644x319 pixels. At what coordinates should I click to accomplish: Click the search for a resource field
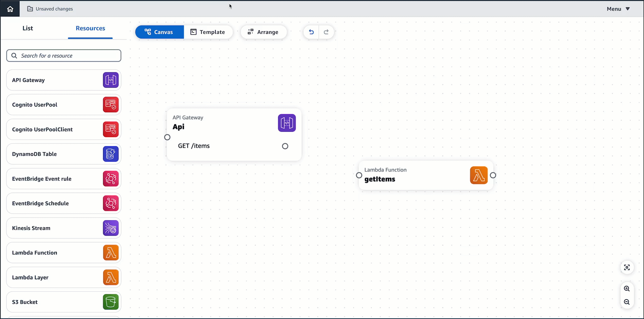click(63, 55)
